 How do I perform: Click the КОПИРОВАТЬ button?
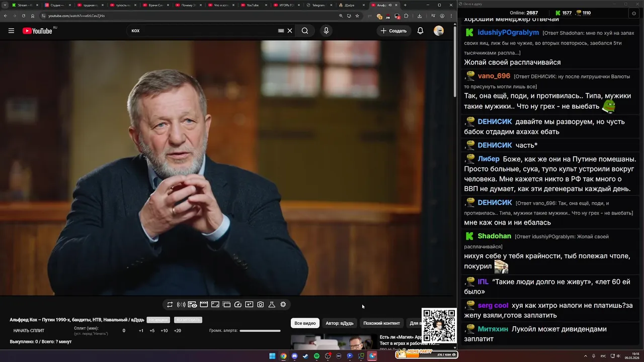coord(188,320)
